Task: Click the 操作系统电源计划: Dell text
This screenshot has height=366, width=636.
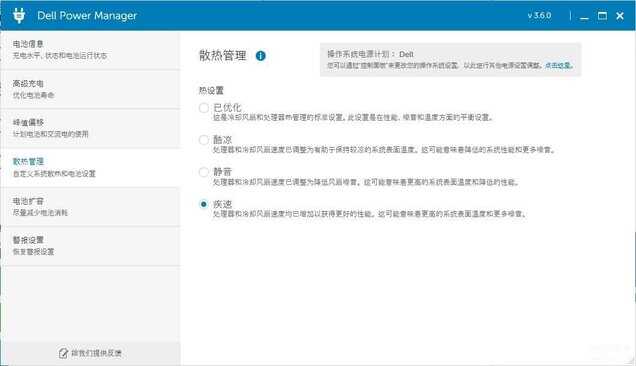Action: pyautogui.click(x=370, y=54)
